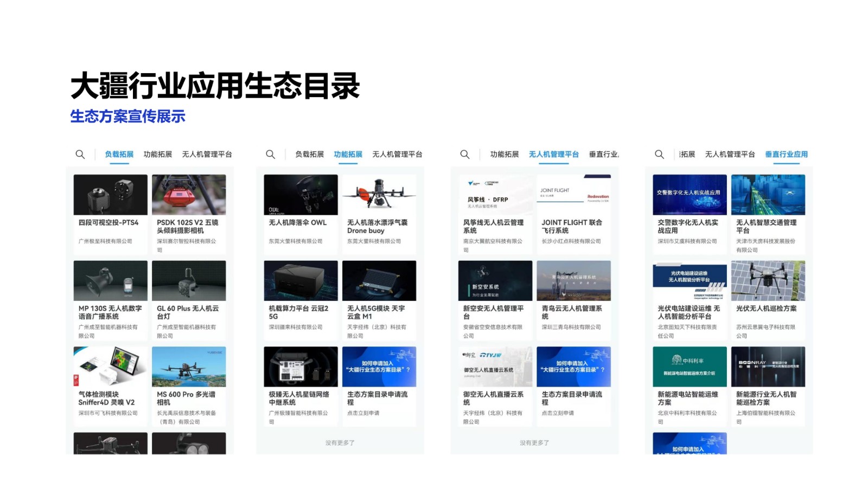Screen dimensions: 868x488
Task: Switch to the blue 垂直行业应用 tab
Action: [x=786, y=155]
